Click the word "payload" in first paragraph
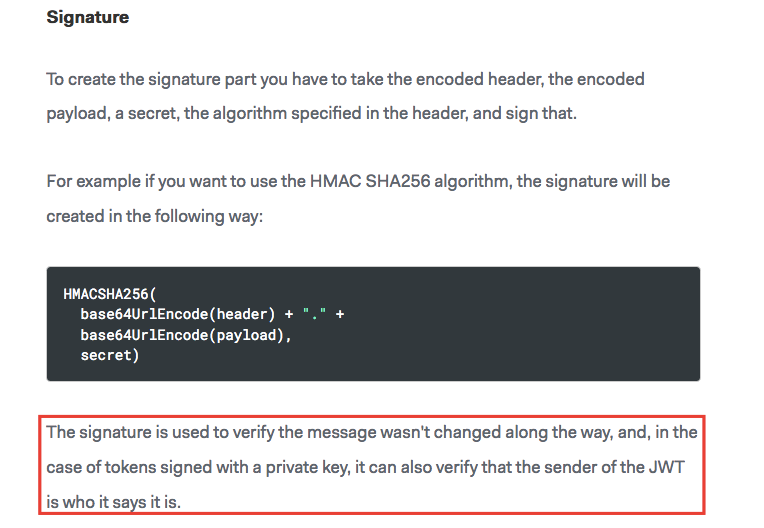The image size is (764, 528). click(x=76, y=113)
